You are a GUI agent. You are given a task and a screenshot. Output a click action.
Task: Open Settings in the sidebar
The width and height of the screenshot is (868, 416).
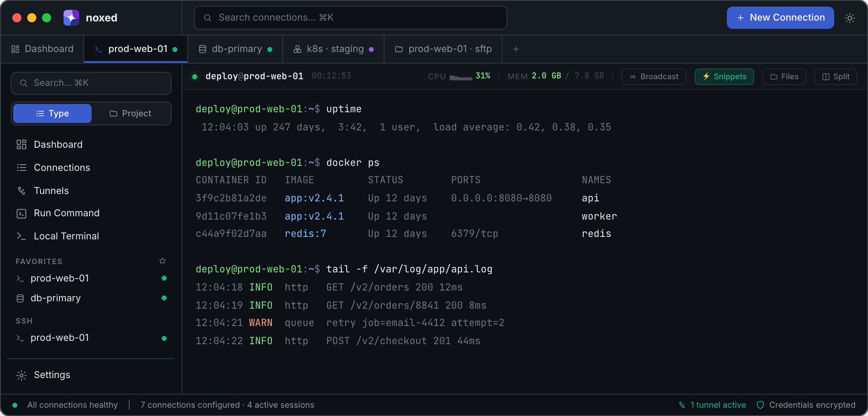(91, 375)
